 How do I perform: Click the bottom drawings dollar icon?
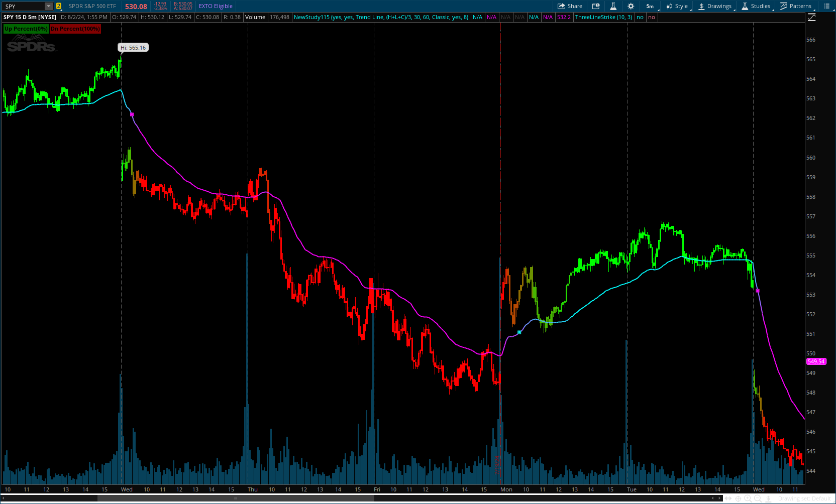click(768, 499)
